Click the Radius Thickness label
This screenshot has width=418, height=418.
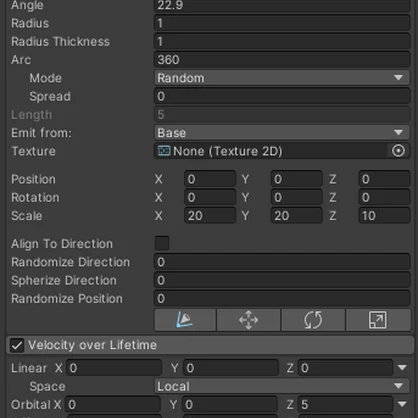coord(60,42)
